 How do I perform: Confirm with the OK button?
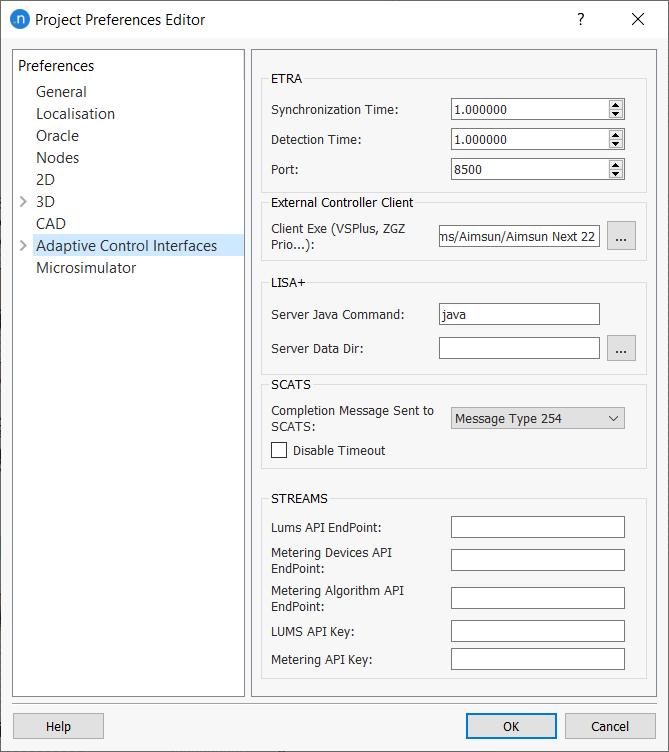[511, 726]
